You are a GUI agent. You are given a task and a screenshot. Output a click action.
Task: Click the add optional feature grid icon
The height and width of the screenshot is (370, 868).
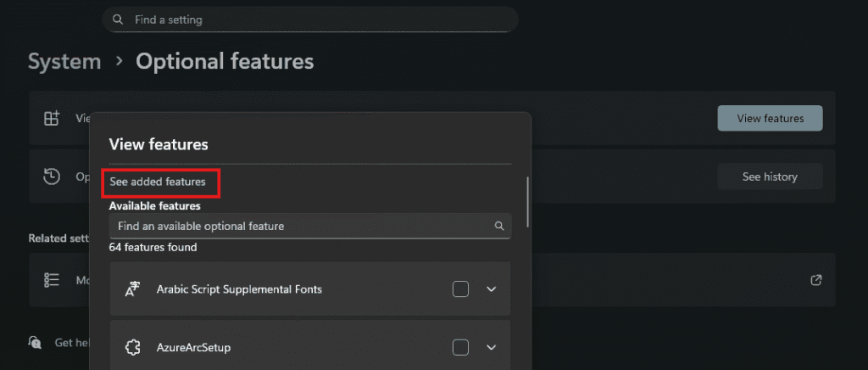pyautogui.click(x=52, y=118)
